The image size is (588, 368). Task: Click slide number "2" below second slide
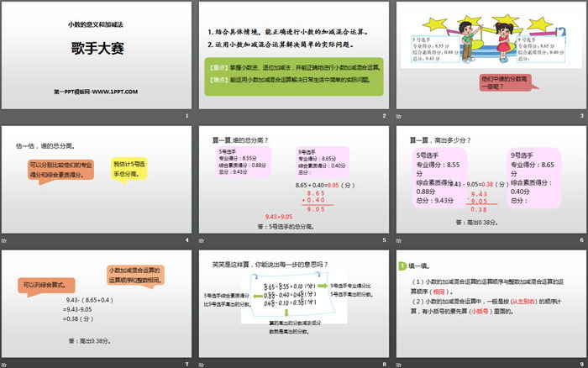click(x=385, y=116)
